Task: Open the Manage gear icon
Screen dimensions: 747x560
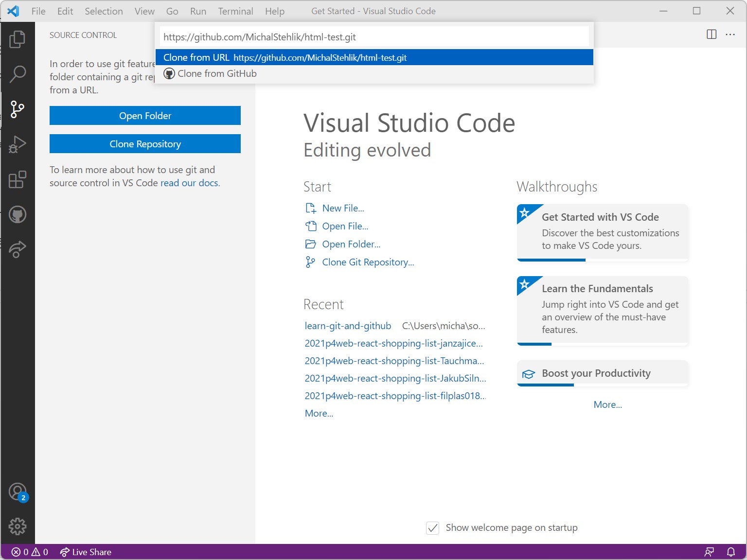Action: 18,526
